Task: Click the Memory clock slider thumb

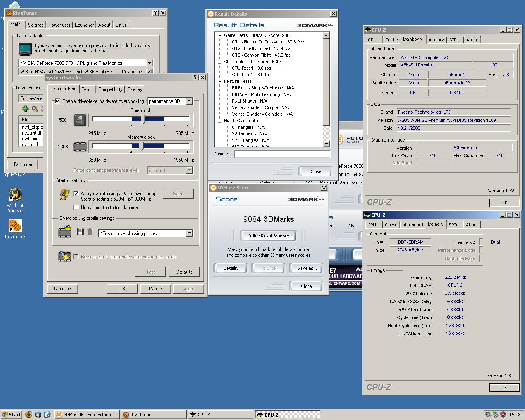Action: pyautogui.click(x=141, y=146)
